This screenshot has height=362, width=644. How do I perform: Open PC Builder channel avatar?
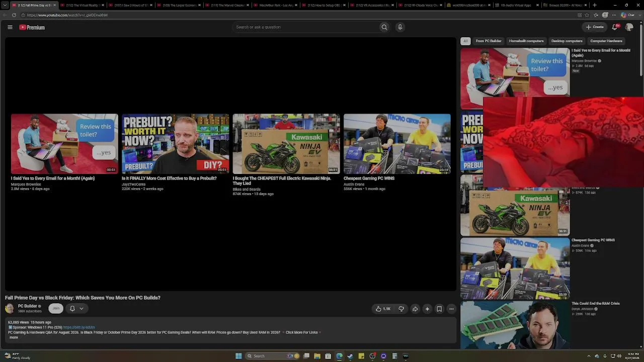click(x=10, y=308)
